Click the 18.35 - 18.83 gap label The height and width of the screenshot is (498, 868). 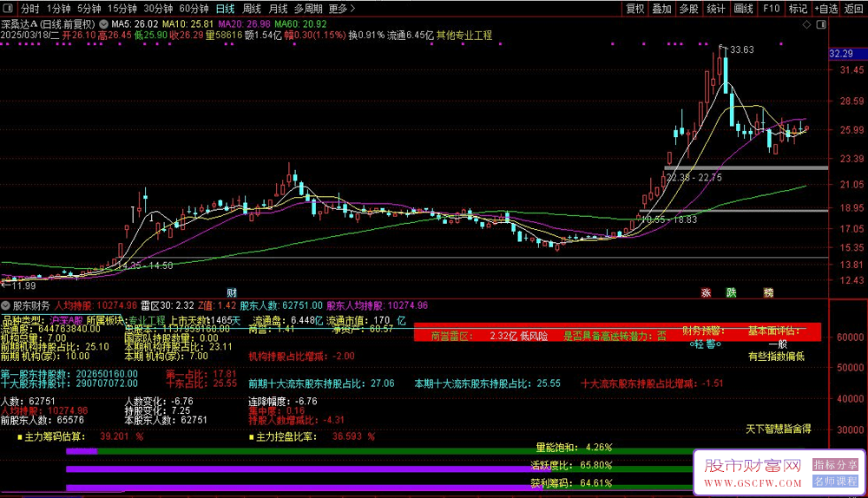(x=668, y=220)
